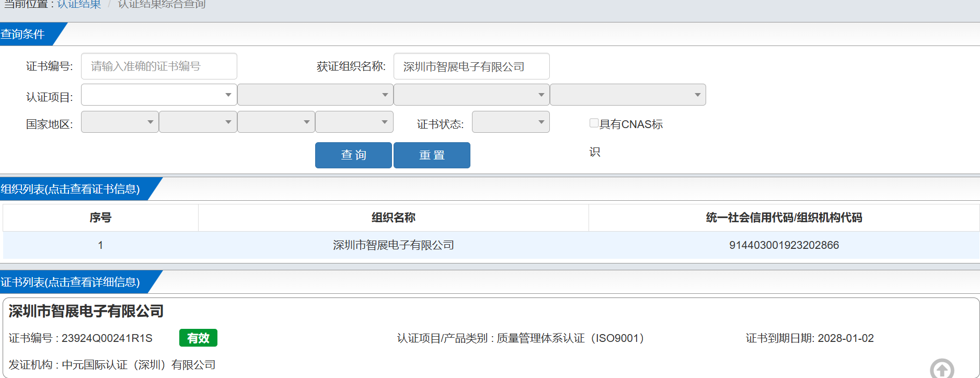Open the first 认证项目 dropdown

[x=159, y=95]
